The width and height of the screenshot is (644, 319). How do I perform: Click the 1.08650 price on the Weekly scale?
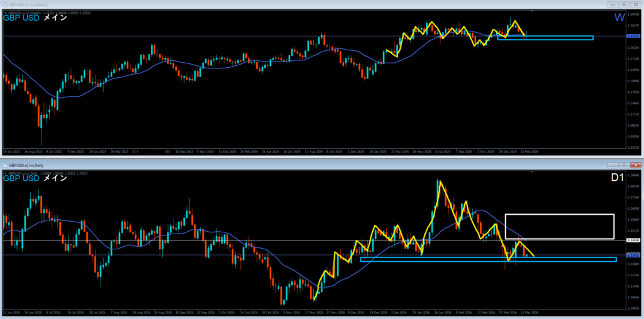point(633,125)
